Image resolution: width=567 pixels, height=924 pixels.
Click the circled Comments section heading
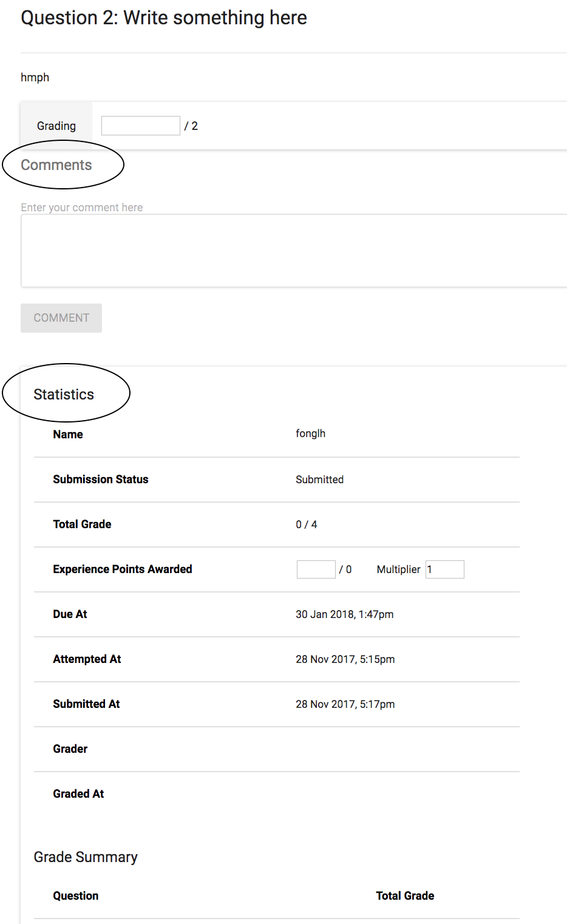coord(56,164)
